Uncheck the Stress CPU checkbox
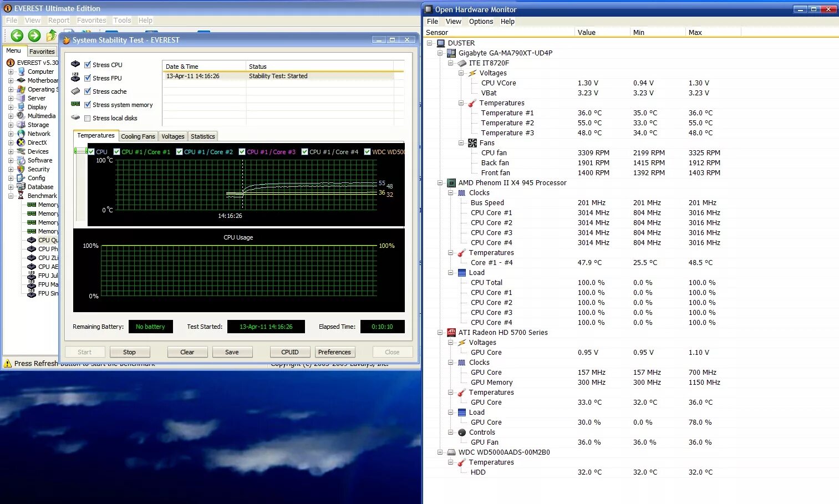 [88, 64]
